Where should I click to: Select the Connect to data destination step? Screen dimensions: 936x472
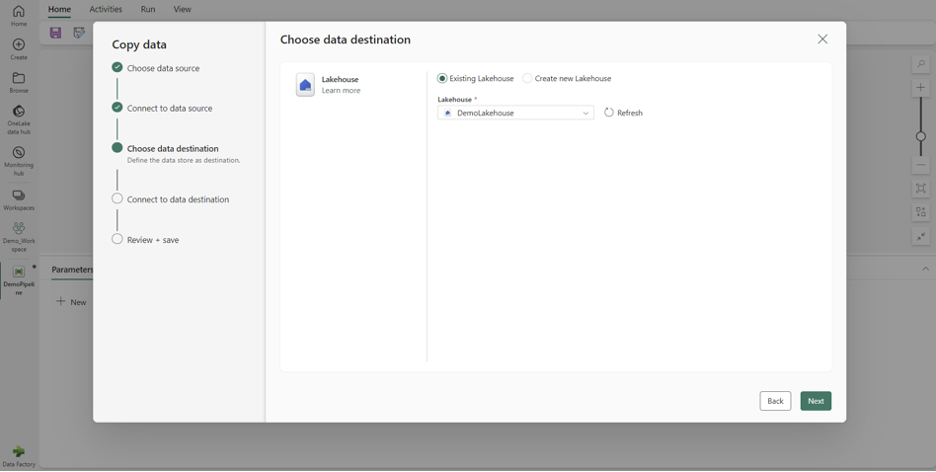178,199
